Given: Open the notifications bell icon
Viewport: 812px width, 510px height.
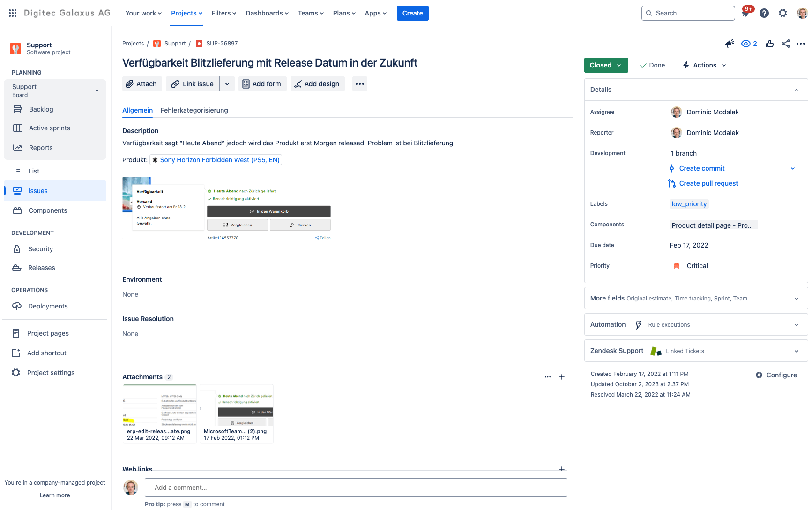Looking at the screenshot, I should 745,13.
